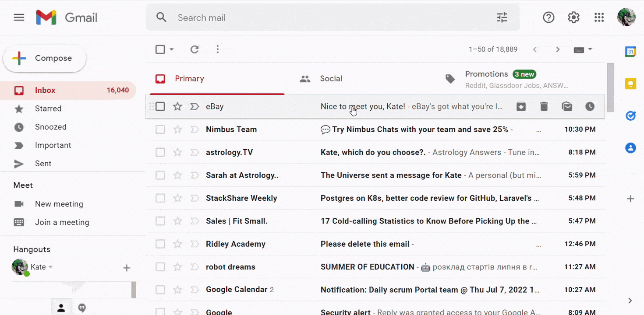Open Google apps grid

pos(599,17)
